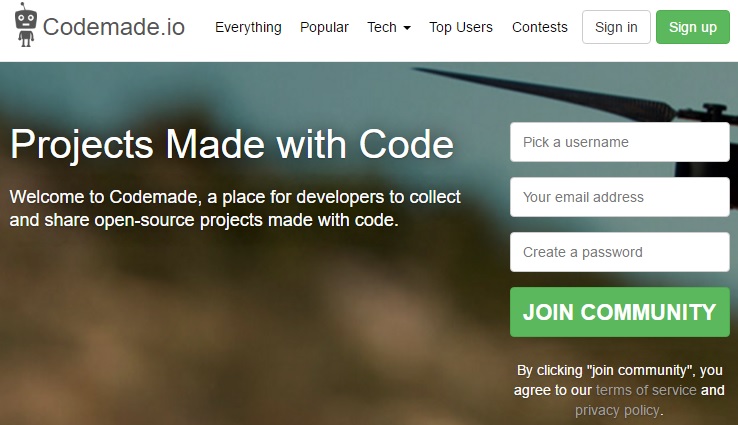Open the Codemade.io home link

click(x=113, y=27)
